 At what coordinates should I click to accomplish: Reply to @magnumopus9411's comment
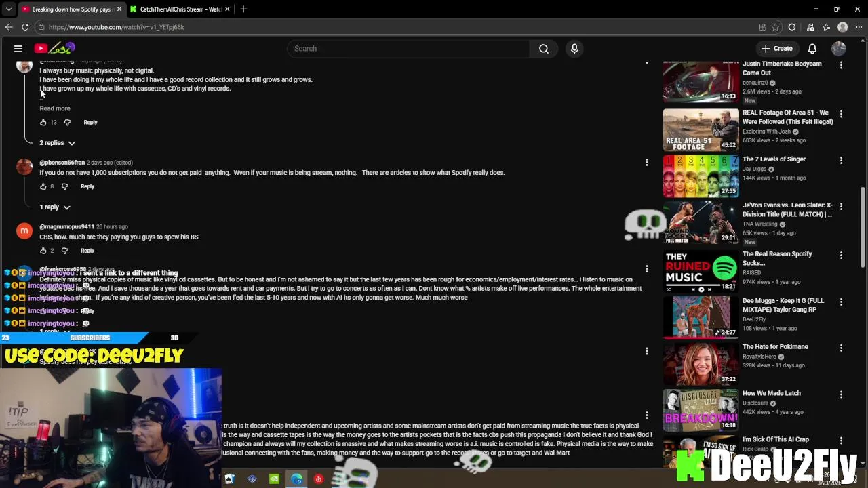pos(87,251)
